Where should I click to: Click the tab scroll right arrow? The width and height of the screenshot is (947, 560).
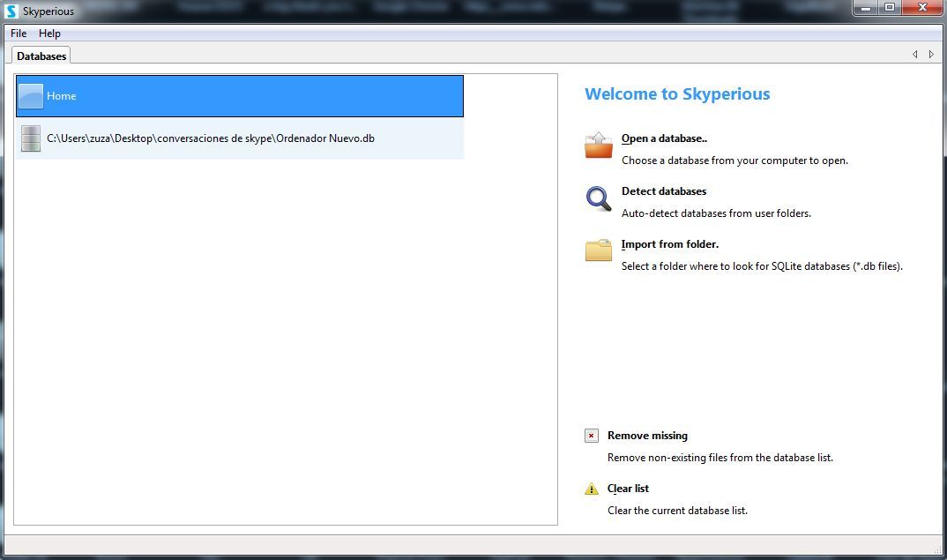931,55
